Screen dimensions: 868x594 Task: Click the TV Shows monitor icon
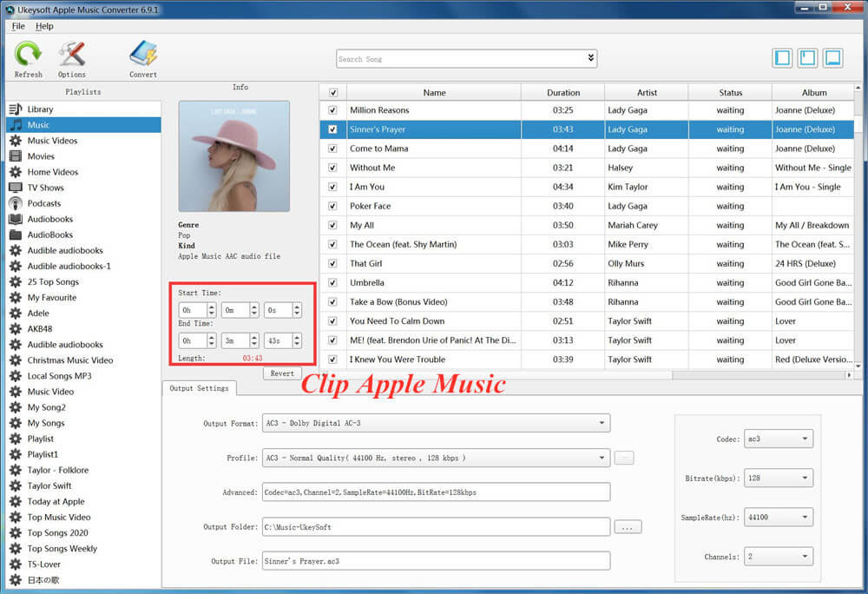[x=16, y=188]
